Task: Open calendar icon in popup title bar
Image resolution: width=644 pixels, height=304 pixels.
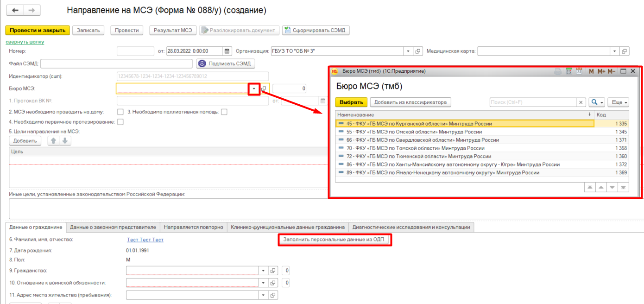Action: (x=579, y=71)
